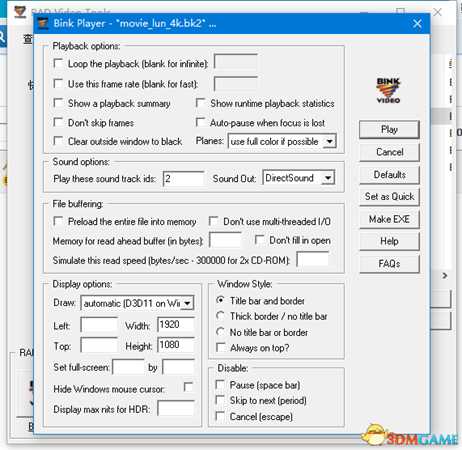
Task: Toggle Preload the entire file into memory
Action: 58,221
